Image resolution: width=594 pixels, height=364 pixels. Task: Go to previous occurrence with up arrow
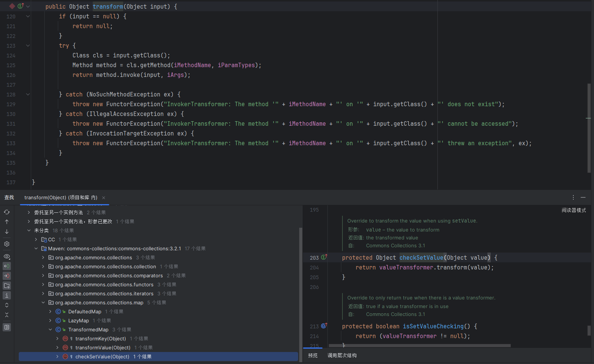click(x=7, y=222)
